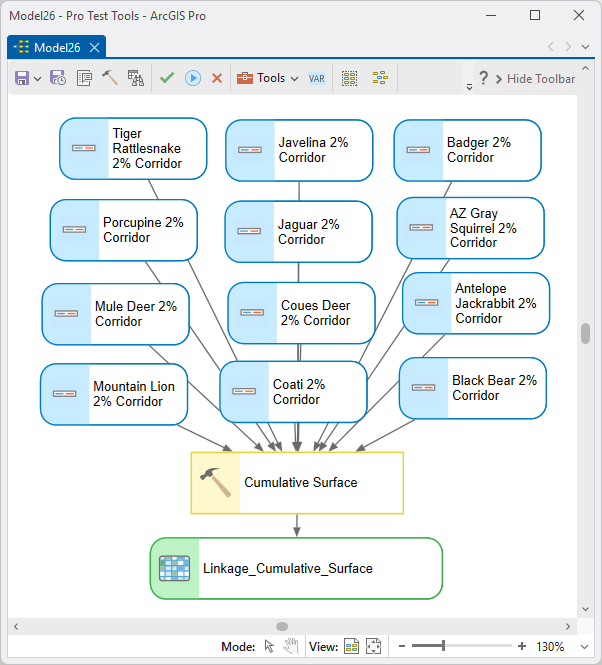Click the scroll down arrow
This screenshot has width=602, height=665.
click(x=585, y=609)
